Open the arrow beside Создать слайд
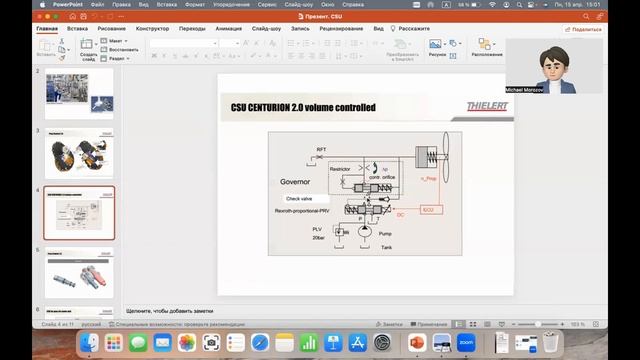640x360 pixels. pos(96,44)
